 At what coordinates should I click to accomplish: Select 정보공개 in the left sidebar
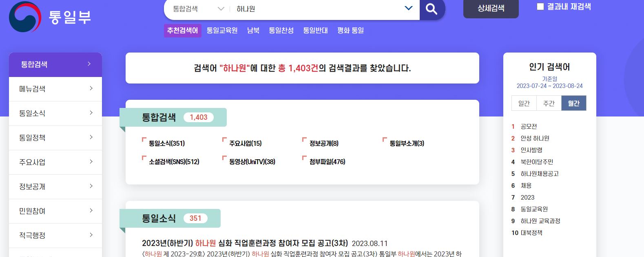click(55, 187)
